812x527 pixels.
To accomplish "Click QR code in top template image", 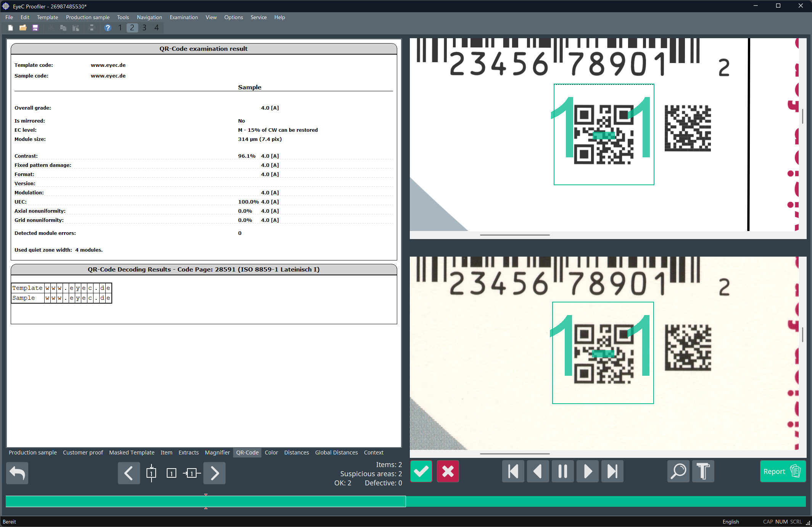I will [604, 134].
